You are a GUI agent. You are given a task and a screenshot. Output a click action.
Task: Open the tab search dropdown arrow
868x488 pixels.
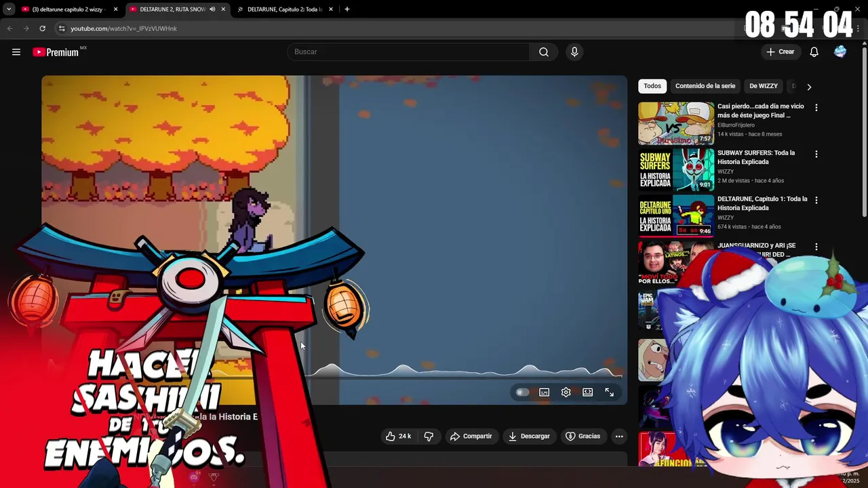click(9, 9)
